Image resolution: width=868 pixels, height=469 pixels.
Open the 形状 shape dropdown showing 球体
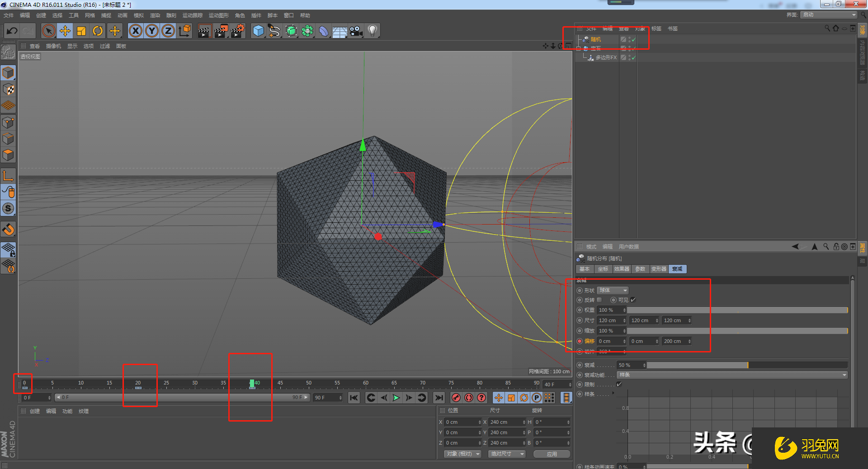pyautogui.click(x=613, y=291)
